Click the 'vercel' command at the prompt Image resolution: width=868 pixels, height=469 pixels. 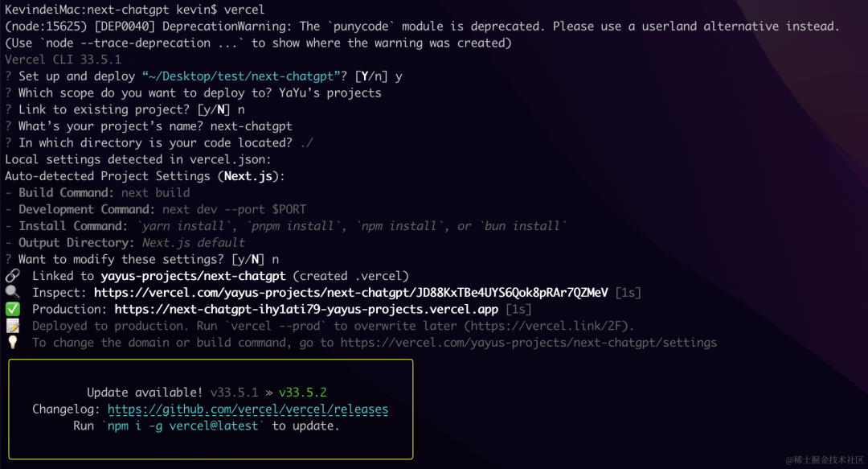tap(244, 10)
